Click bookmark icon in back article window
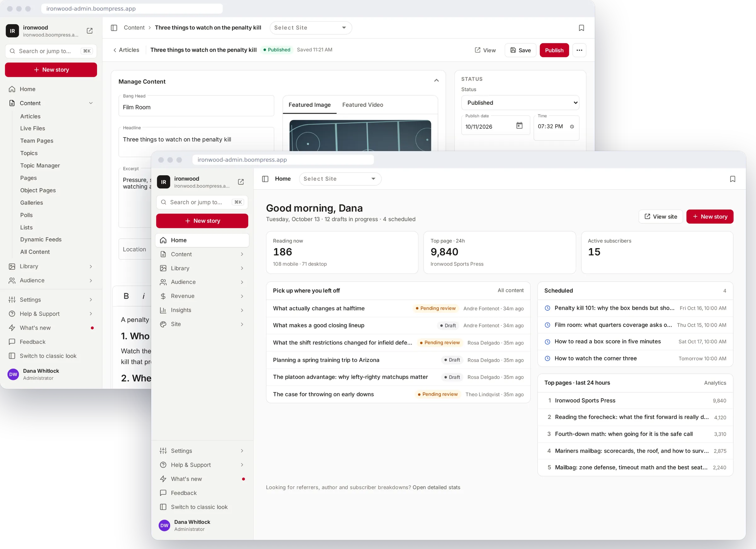 click(x=581, y=28)
